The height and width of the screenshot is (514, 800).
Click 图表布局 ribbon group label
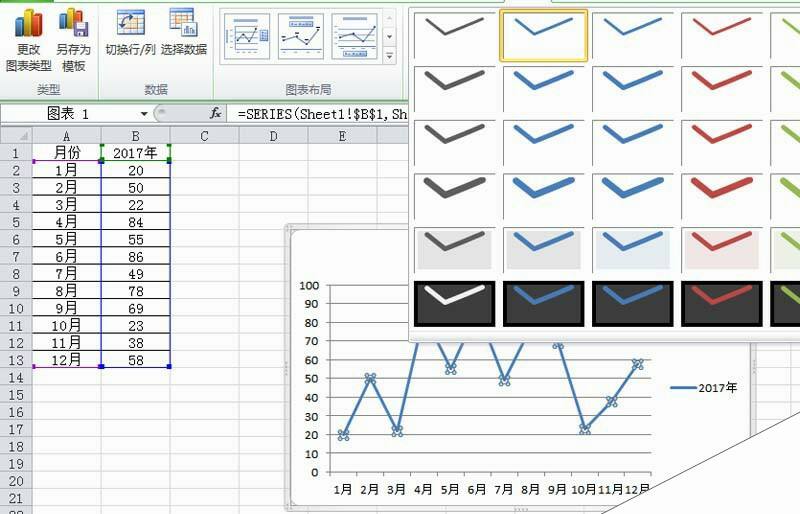308,89
